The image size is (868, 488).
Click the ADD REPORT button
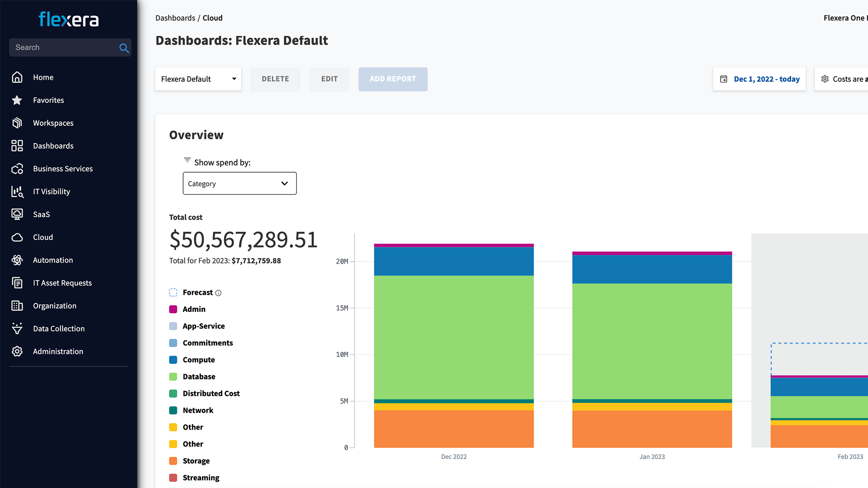point(393,79)
